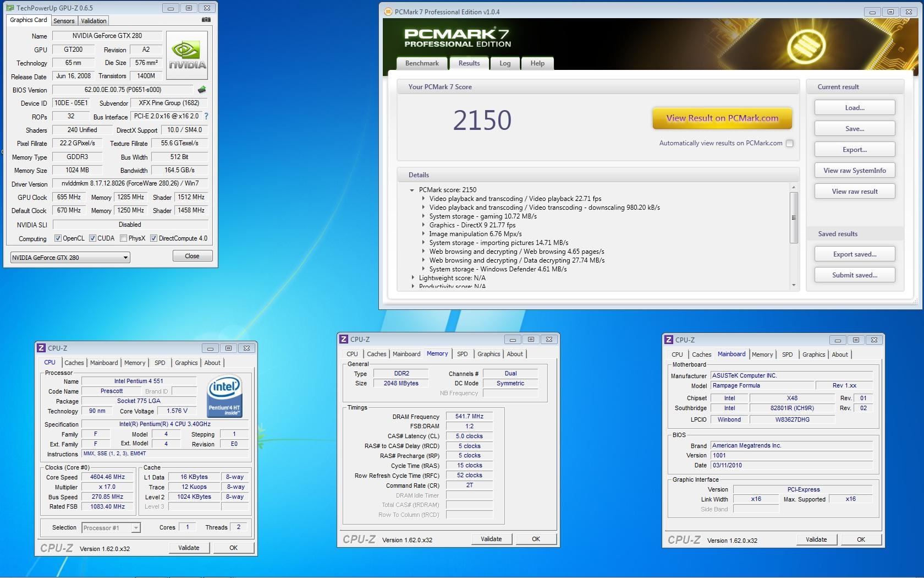Click Export saved... button
Viewport: 924px width, 578px height.
855,254
